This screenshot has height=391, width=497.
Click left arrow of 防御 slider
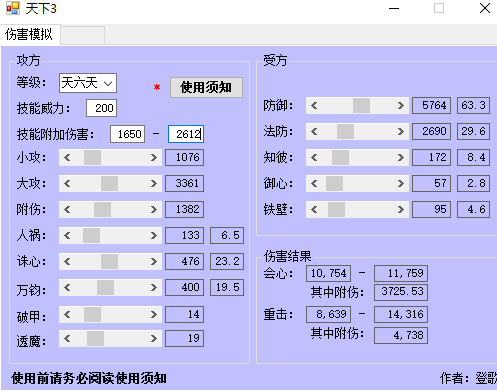tap(314, 105)
